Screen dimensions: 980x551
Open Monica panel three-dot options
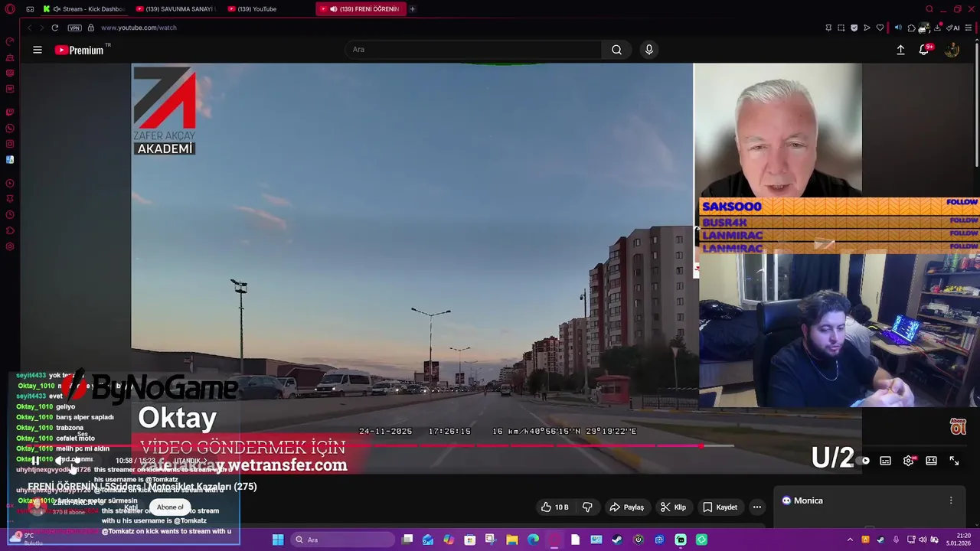click(951, 500)
